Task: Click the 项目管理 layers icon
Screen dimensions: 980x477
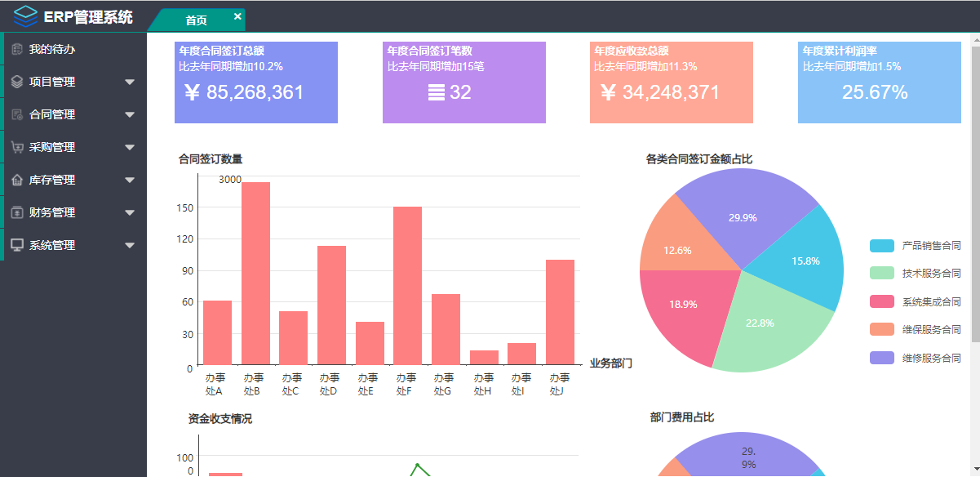Action: 17,82
